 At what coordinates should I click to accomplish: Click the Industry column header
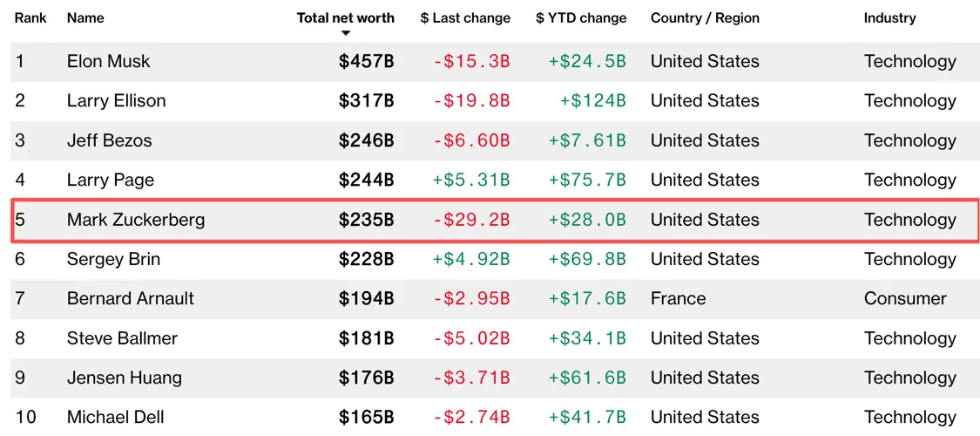click(889, 17)
